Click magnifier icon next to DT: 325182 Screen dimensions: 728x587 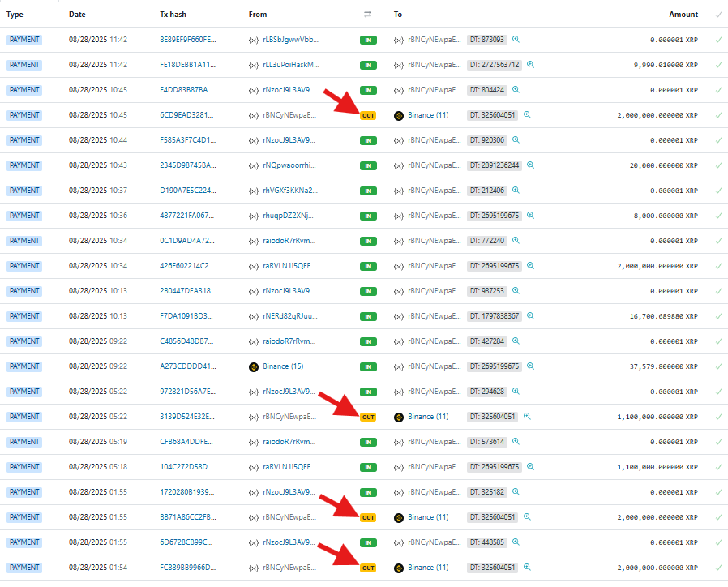516,491
